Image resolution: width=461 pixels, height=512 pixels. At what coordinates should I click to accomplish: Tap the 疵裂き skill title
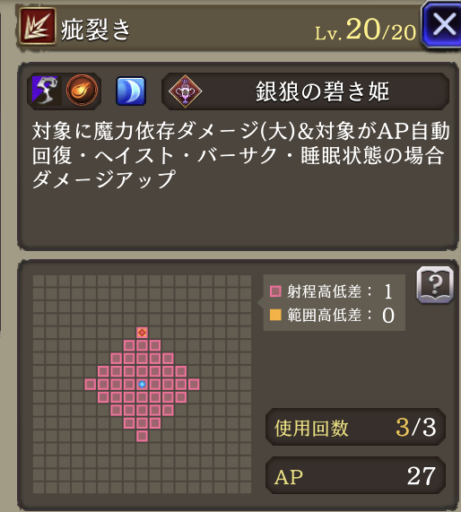click(x=95, y=30)
